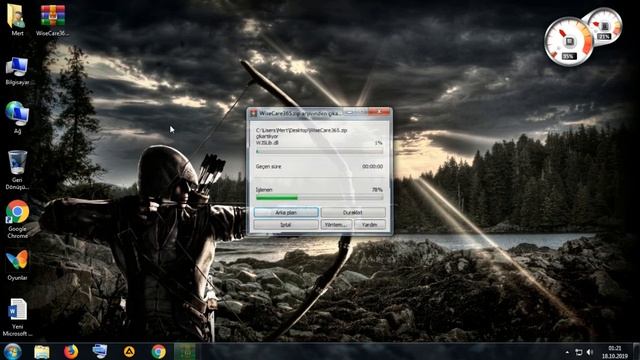
Task: Select the Oyunlar desktop icon
Action: point(17,265)
